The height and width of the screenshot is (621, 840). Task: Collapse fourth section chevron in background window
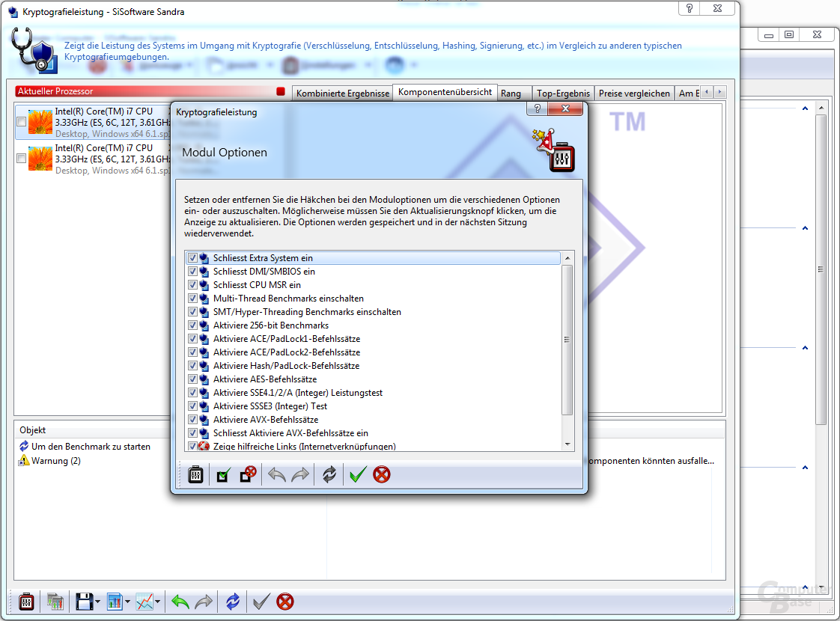click(805, 468)
